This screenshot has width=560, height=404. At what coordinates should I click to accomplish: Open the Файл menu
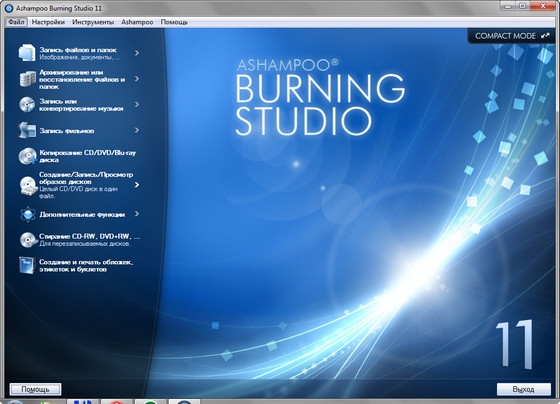click(x=16, y=22)
